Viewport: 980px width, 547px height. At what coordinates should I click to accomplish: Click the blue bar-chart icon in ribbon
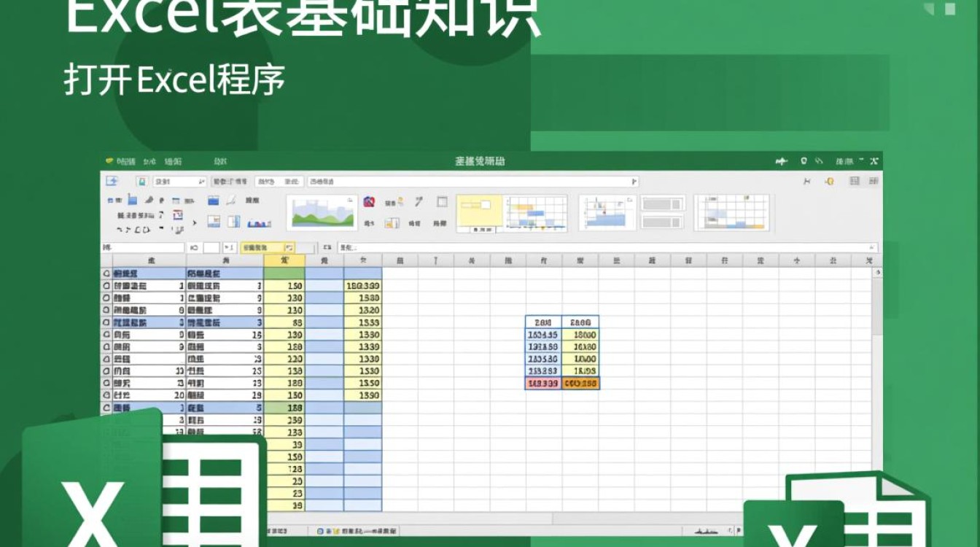[x=259, y=223]
